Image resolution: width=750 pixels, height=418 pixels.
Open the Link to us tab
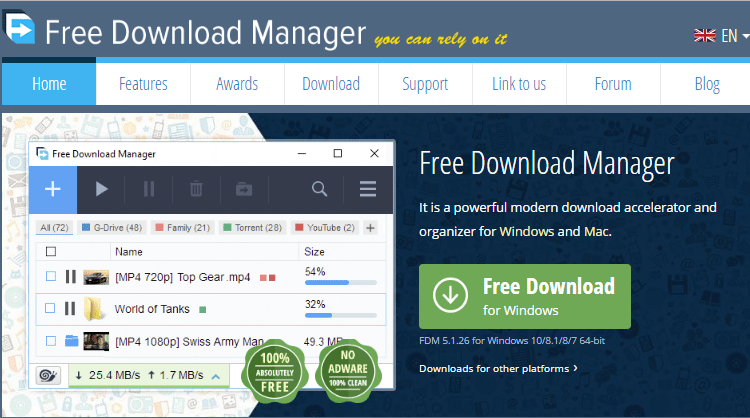519,84
